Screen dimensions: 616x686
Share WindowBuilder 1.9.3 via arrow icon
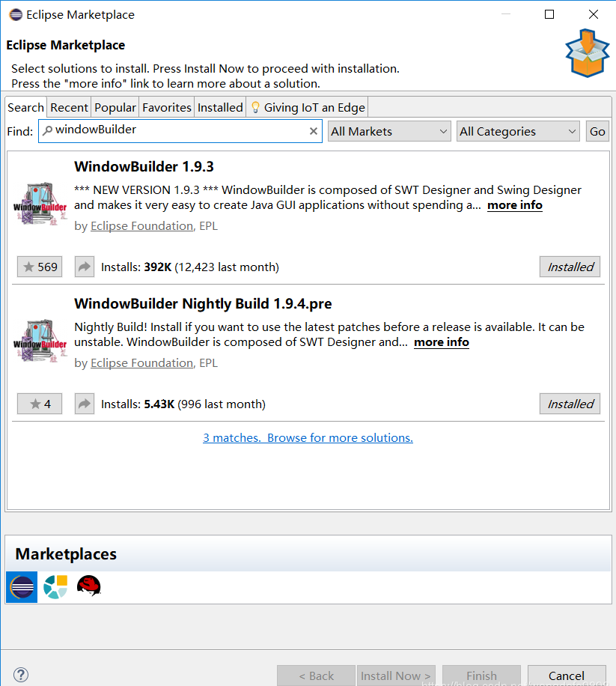pos(85,267)
